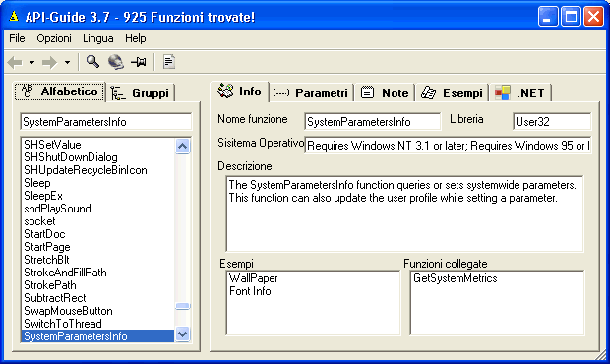Viewport: 610px width, 364px height.
Task: Open the Opzioni menu
Action: point(54,38)
